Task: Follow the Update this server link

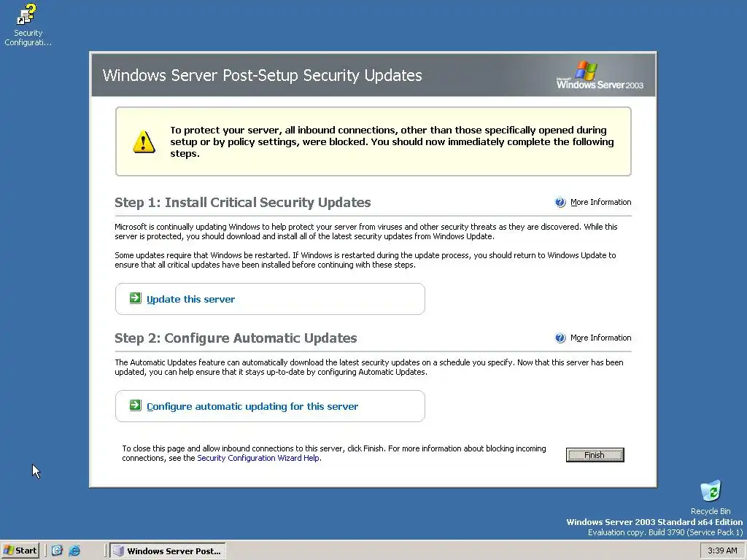Action: [x=190, y=299]
